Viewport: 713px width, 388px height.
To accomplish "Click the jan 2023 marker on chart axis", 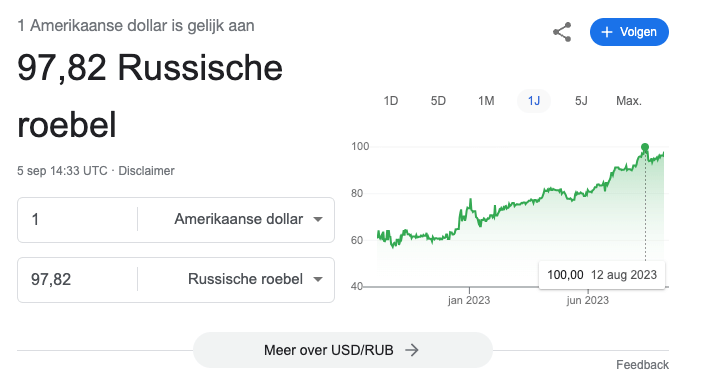I will [x=469, y=300].
